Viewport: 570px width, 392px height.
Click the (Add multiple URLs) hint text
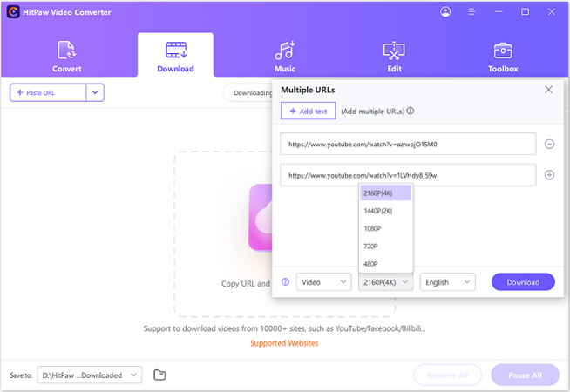[x=373, y=112]
